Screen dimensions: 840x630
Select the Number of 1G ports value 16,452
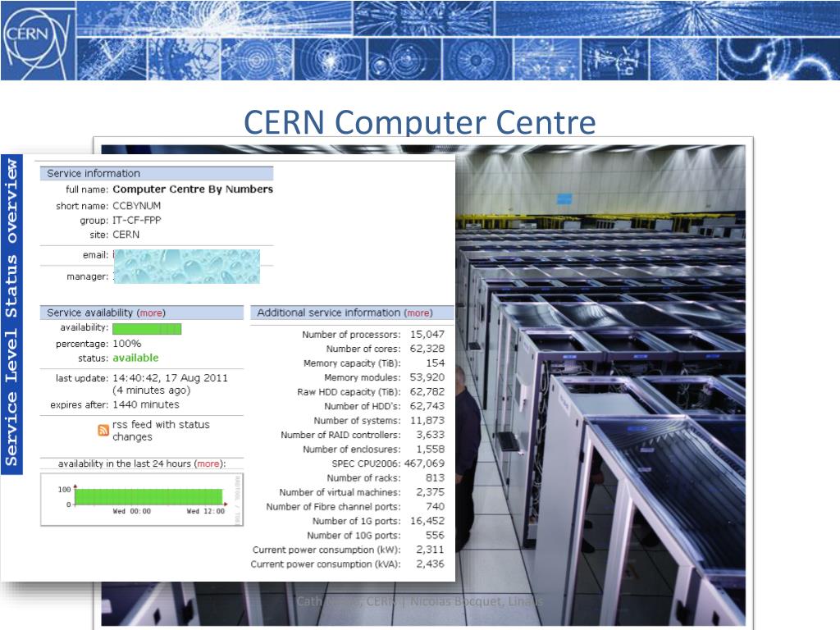[x=427, y=521]
